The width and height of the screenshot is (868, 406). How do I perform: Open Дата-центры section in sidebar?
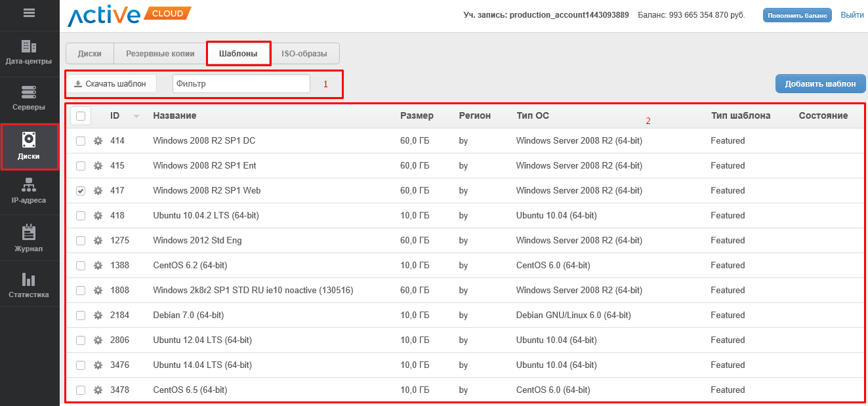tap(29, 52)
